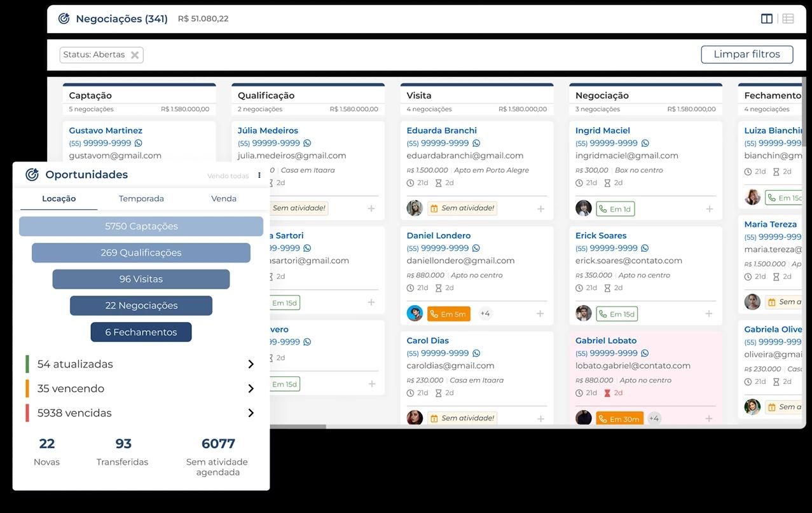Add activity plus on Carol Dias card
Image resolution: width=812 pixels, height=513 pixels.
tap(540, 418)
